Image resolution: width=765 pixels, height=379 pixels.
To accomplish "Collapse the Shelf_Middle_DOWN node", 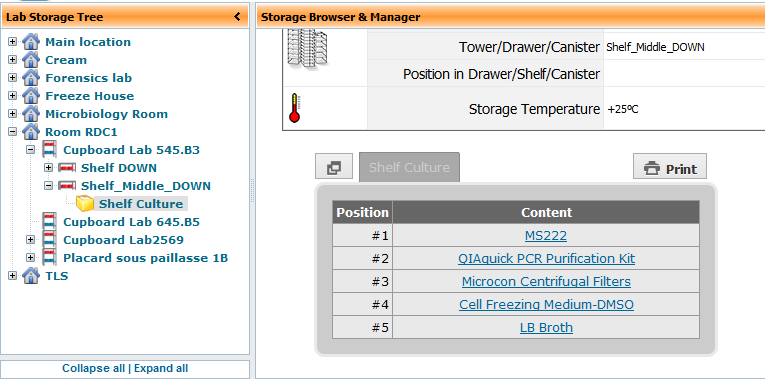I will [x=48, y=186].
